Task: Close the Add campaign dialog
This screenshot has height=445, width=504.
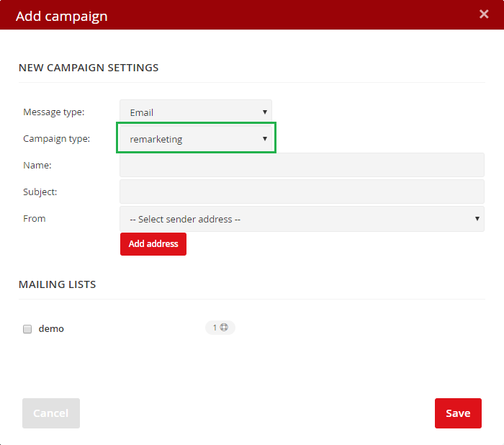Action: 485,14
